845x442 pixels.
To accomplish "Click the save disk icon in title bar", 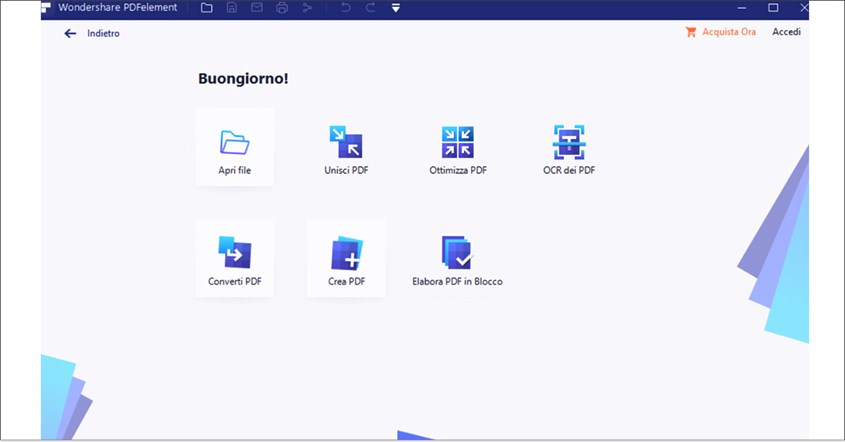I will (232, 8).
